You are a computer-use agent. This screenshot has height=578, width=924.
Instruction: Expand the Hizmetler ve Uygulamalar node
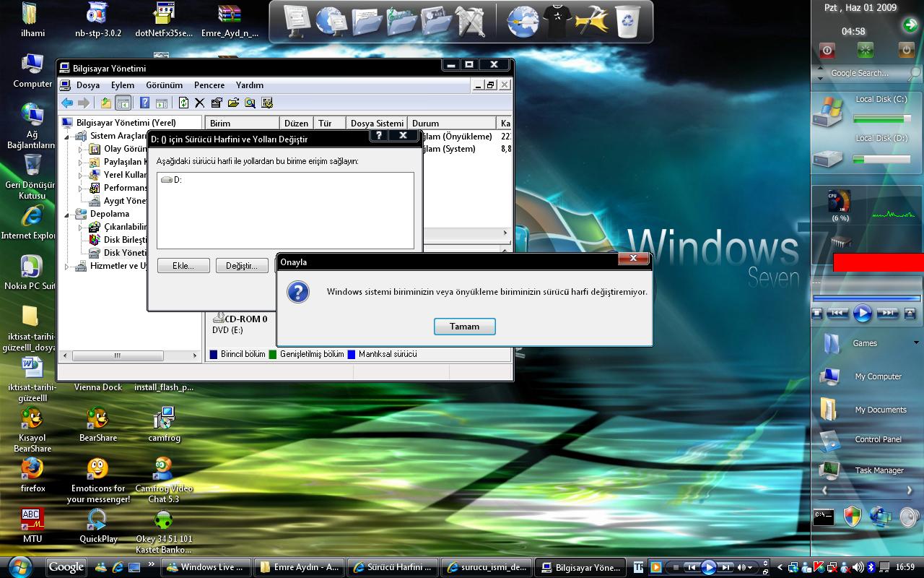point(67,266)
